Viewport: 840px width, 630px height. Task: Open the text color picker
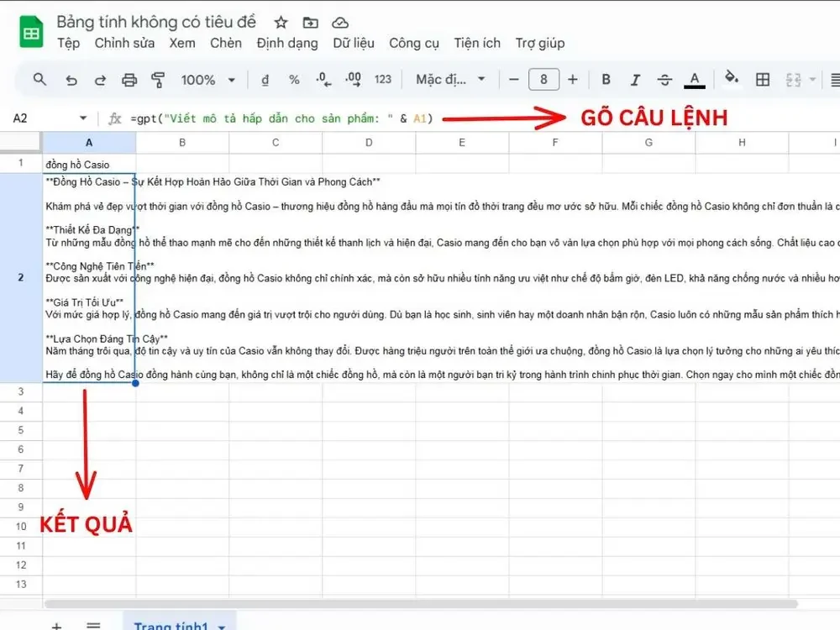[x=695, y=80]
